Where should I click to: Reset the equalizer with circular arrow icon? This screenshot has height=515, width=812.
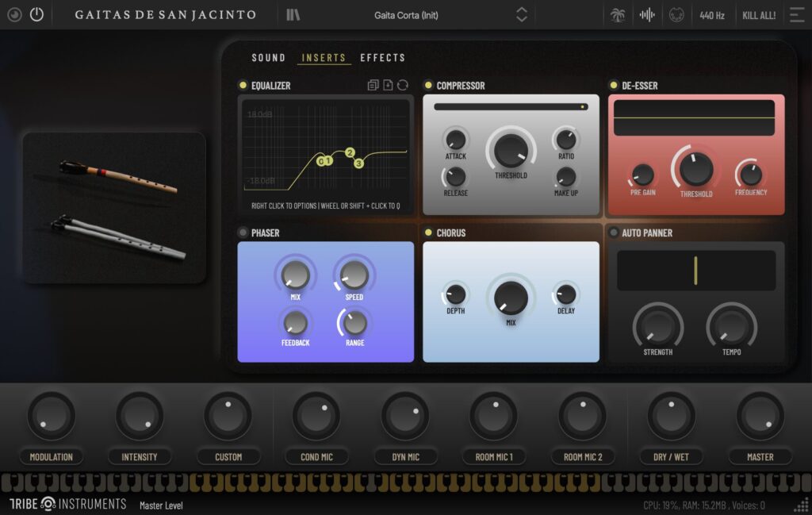click(402, 85)
